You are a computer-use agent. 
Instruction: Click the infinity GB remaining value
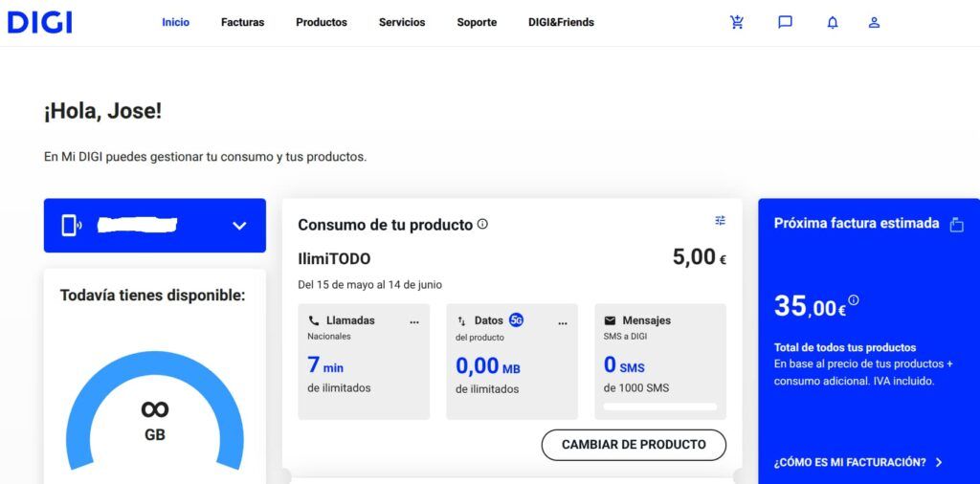click(x=155, y=420)
